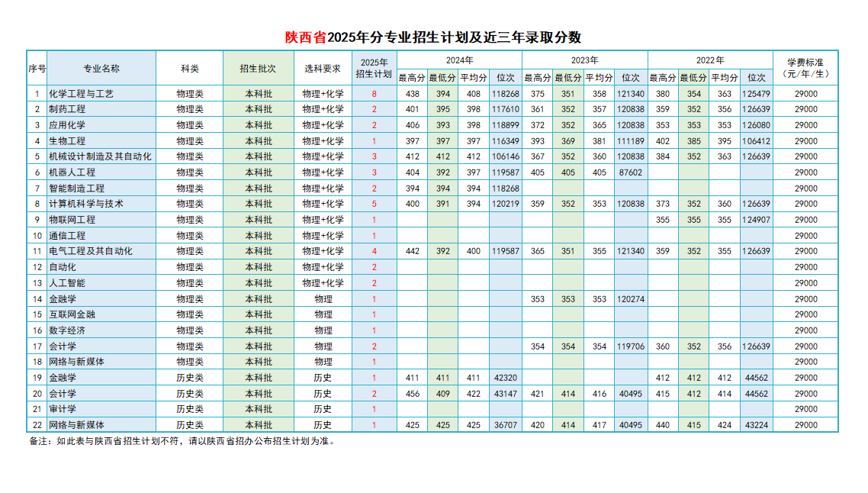This screenshot has height=493, width=868.
Task: Click the 2023 rank value 87602
Action: coord(630,172)
